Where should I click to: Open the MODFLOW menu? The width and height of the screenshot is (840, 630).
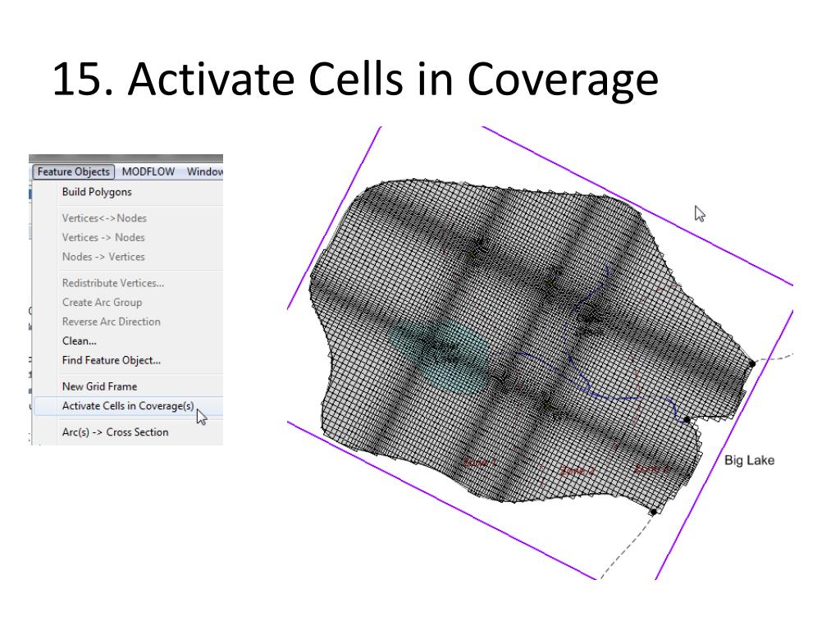pos(148,172)
